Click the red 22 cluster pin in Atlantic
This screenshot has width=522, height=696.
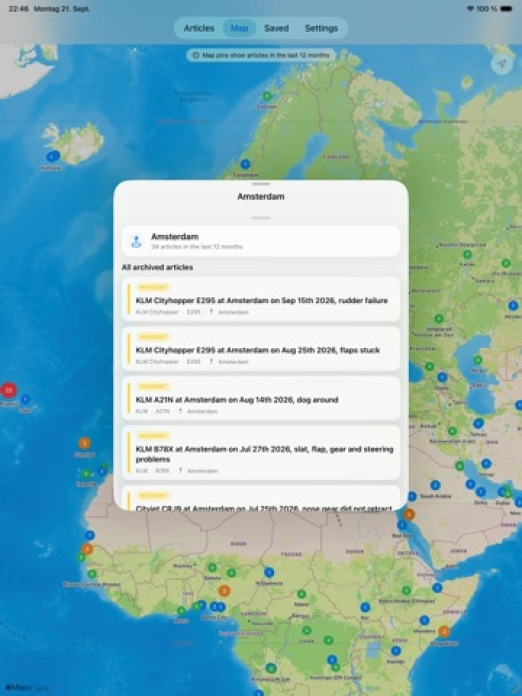pos(8,390)
